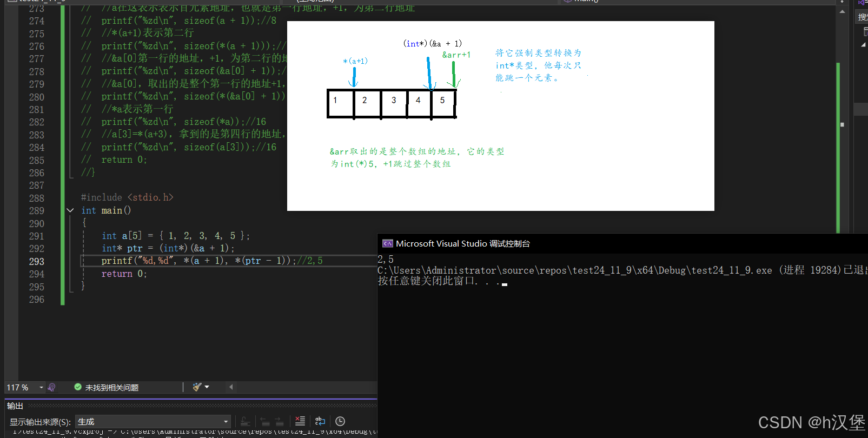The image size is (868, 438).
Task: Collapse the int main() function fold chevron
Action: 70,210
